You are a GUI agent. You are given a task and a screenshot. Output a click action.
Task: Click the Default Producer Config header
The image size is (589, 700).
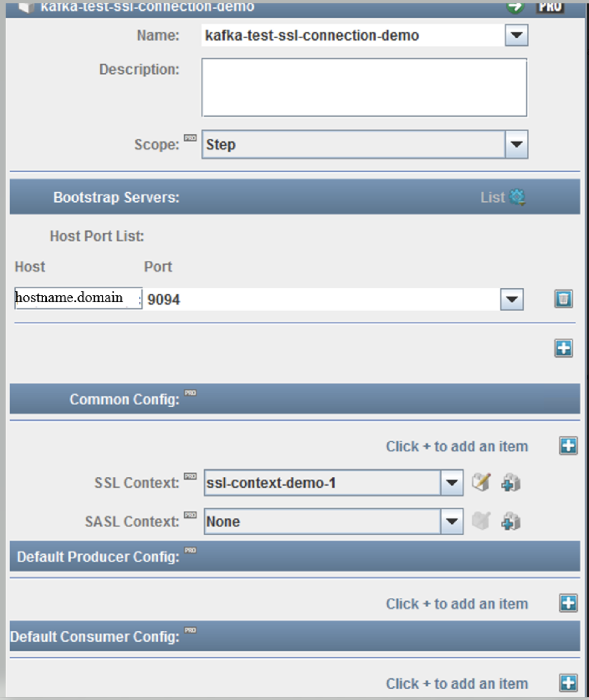tap(294, 556)
